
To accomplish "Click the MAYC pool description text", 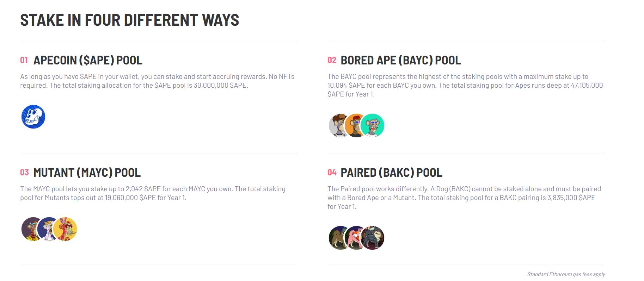I will pos(153,193).
